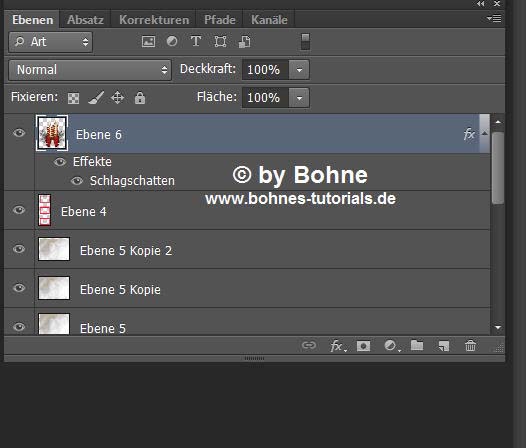The image size is (526, 448).
Task: Filter layers by pixel layer icon
Action: click(x=148, y=42)
